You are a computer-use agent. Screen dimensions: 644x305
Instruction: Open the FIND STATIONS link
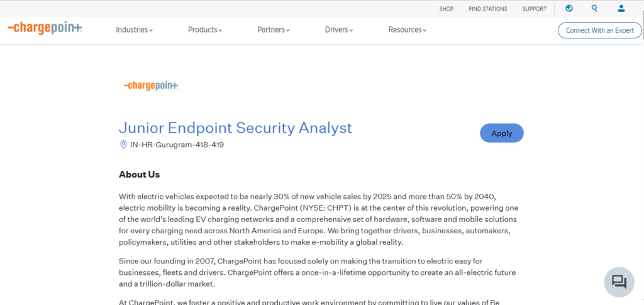coord(488,9)
